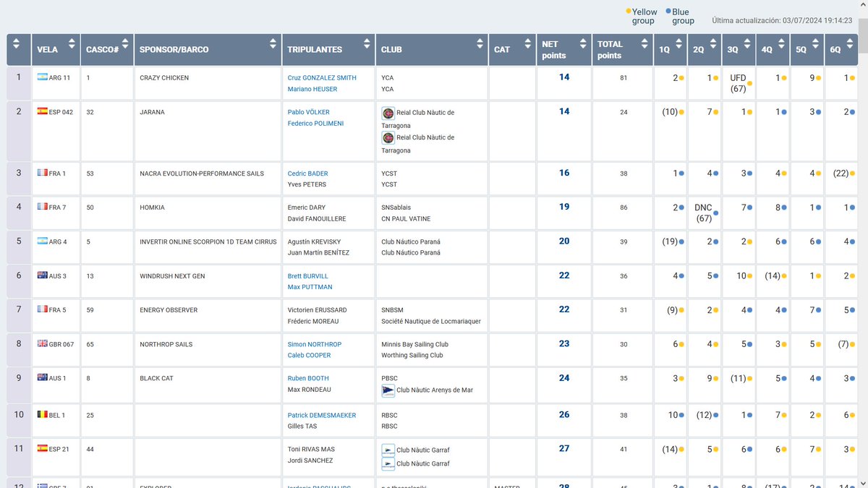Screen dimensions: 868x488
Task: Open Simon NORTHROP profile link
Action: pos(315,344)
